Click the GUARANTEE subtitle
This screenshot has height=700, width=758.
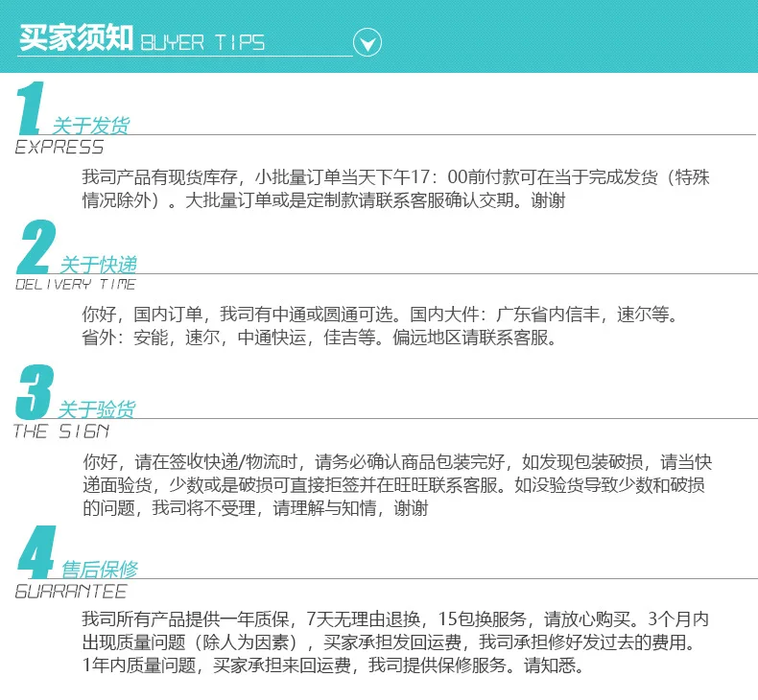pos(71,592)
